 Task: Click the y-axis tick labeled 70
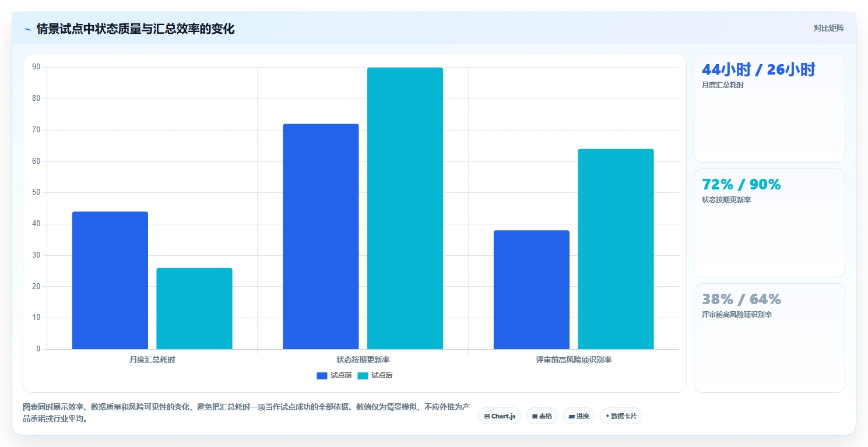pyautogui.click(x=37, y=130)
